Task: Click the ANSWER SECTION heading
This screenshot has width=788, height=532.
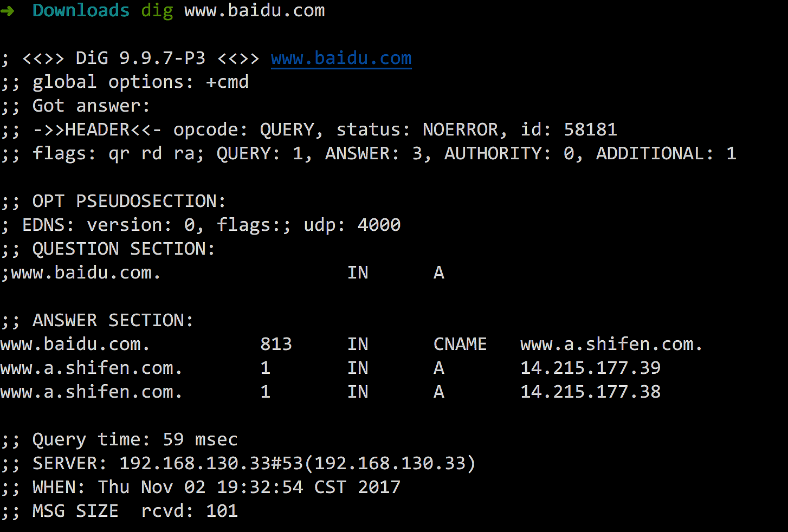Action: tap(113, 320)
